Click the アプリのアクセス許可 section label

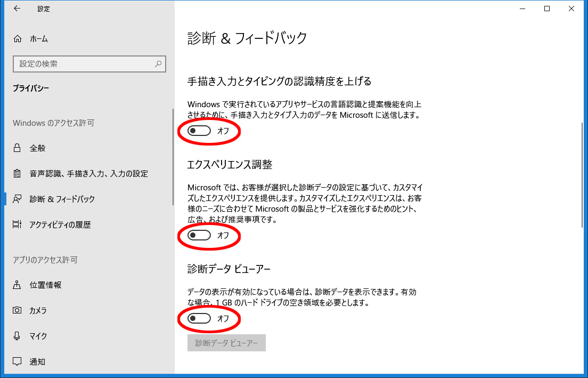(45, 260)
